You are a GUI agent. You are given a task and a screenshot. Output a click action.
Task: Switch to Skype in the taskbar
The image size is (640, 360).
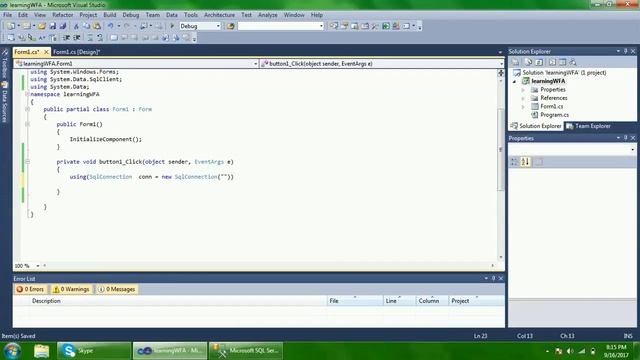(94, 351)
